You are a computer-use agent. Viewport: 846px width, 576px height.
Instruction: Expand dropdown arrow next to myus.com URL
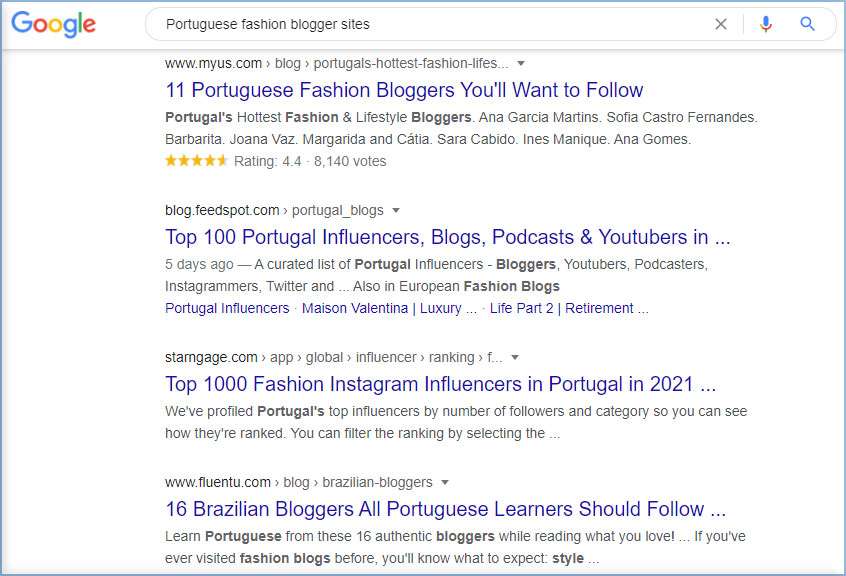tap(521, 64)
